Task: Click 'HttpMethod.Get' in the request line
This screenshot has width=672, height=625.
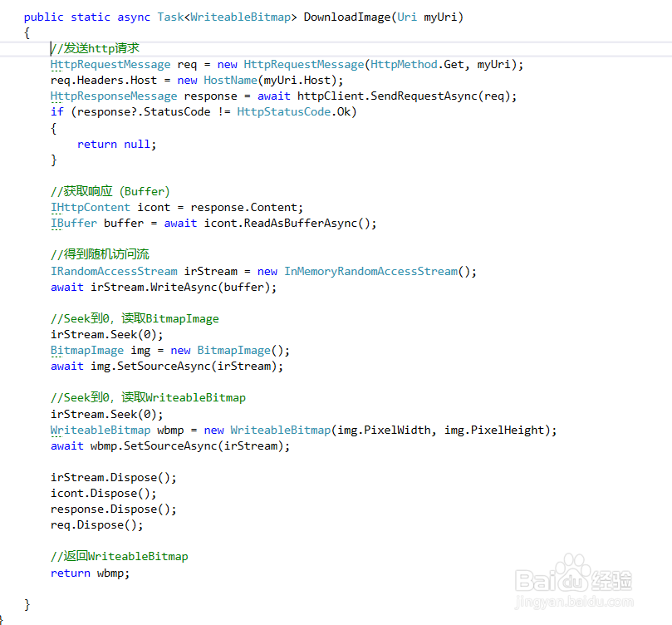Action: (417, 65)
